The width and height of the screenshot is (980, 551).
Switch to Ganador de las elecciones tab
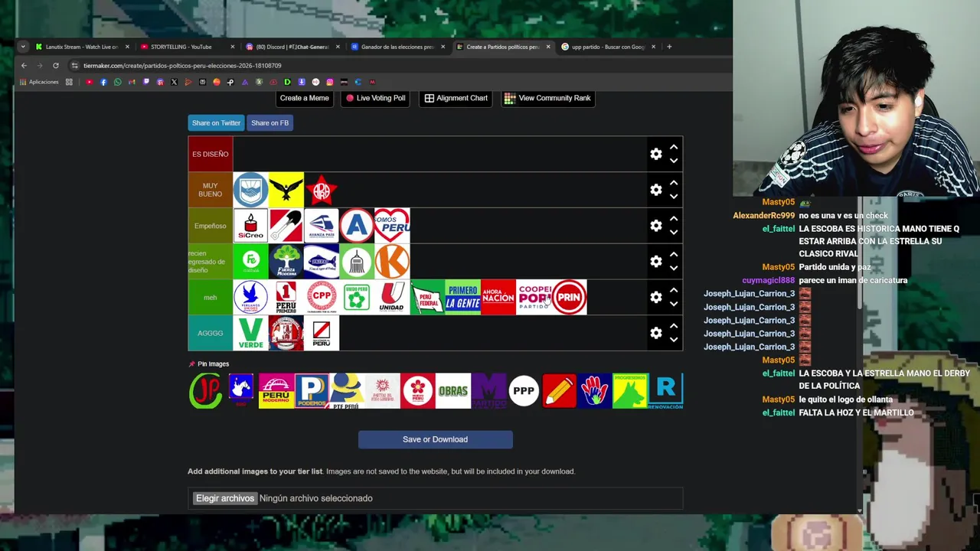[x=397, y=47]
